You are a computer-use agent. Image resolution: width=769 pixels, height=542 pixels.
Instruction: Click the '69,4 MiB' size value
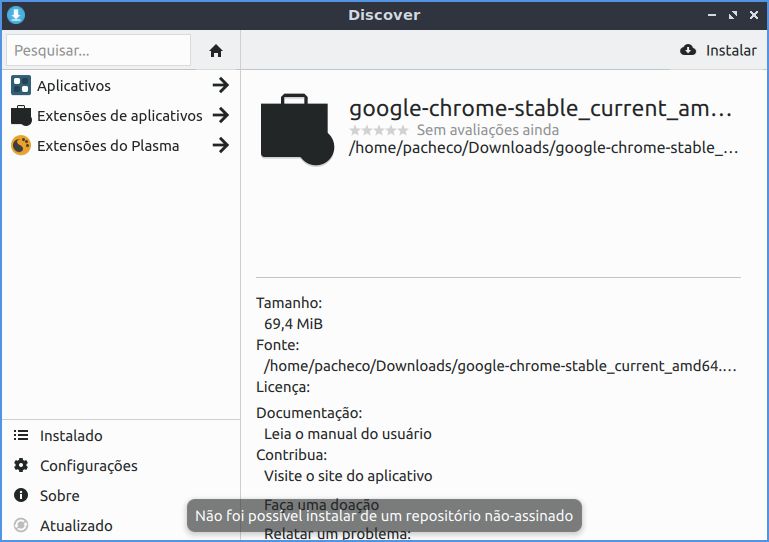[x=293, y=324]
